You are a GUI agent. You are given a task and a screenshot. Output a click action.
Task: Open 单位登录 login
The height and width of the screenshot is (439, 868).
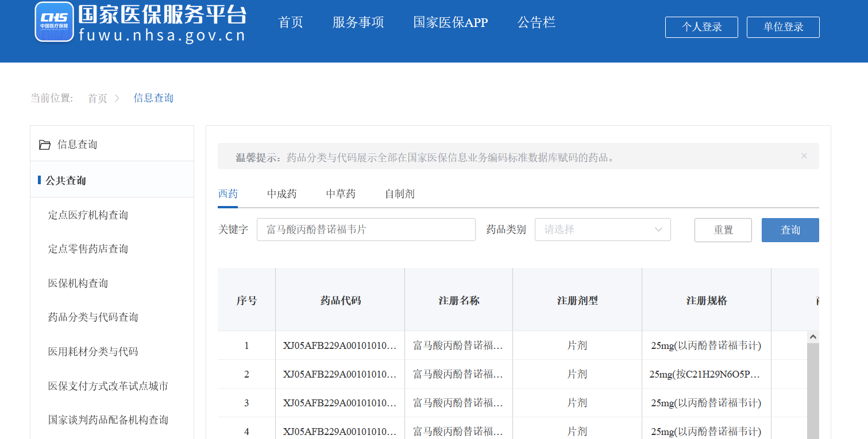(x=782, y=27)
